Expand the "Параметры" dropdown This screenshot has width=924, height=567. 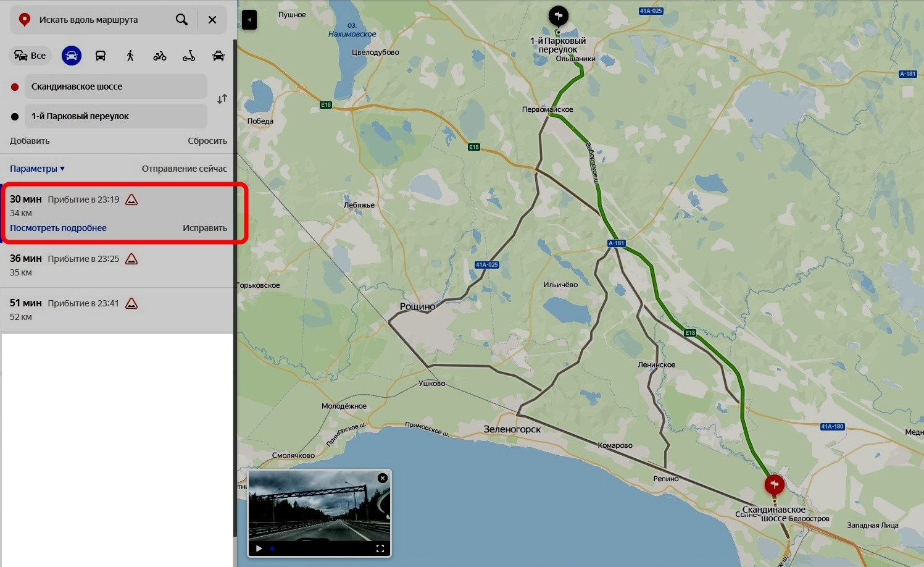point(37,169)
